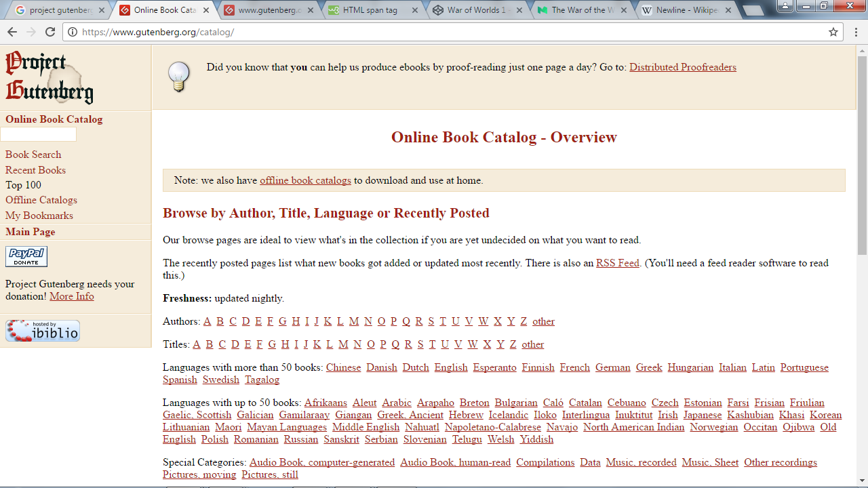Switch to the Newline Wikipedia tab
The height and width of the screenshot is (488, 868).
pos(685,10)
